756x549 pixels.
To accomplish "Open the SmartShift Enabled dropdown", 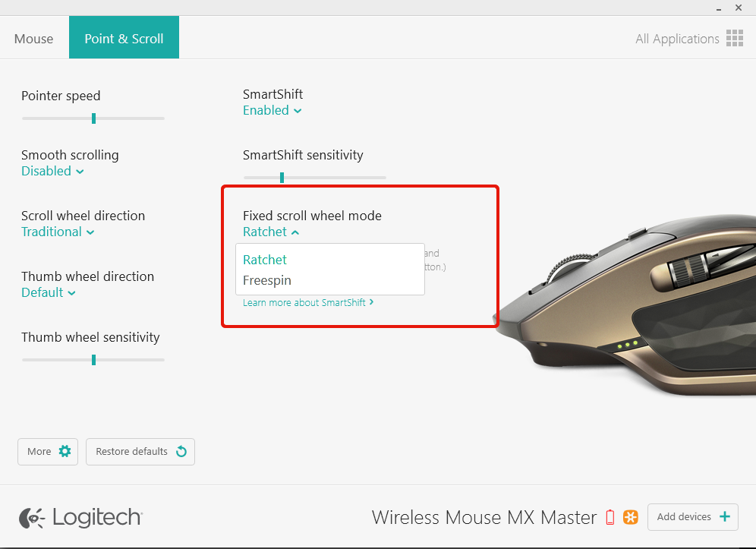I will [x=272, y=110].
